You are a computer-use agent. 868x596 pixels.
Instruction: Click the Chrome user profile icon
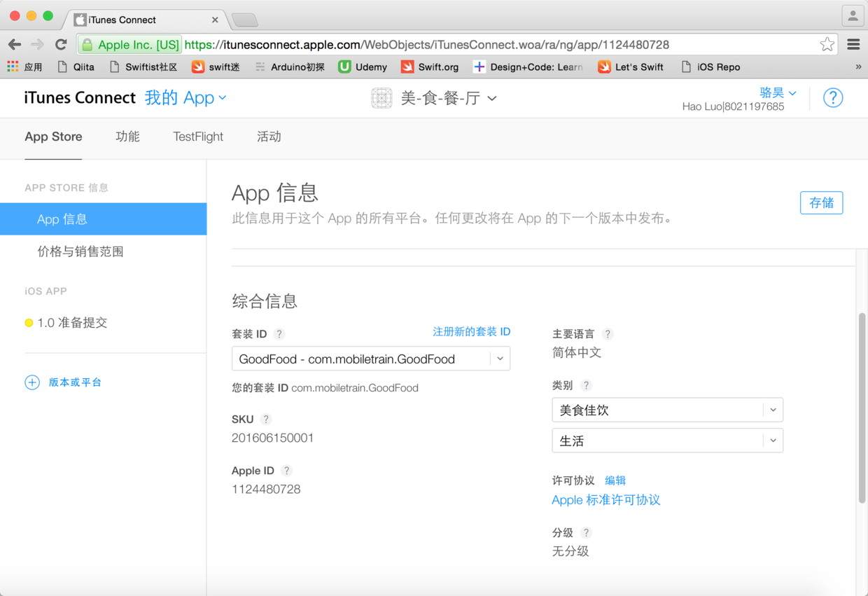tap(853, 15)
